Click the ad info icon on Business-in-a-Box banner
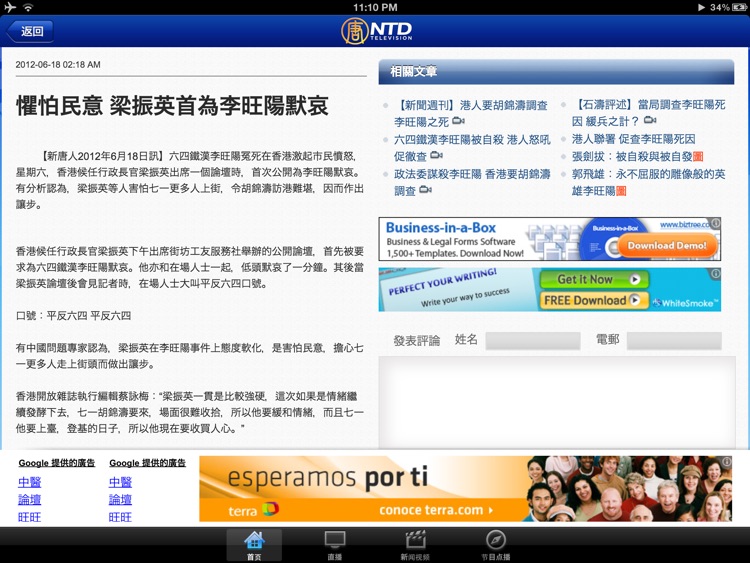 715,224
